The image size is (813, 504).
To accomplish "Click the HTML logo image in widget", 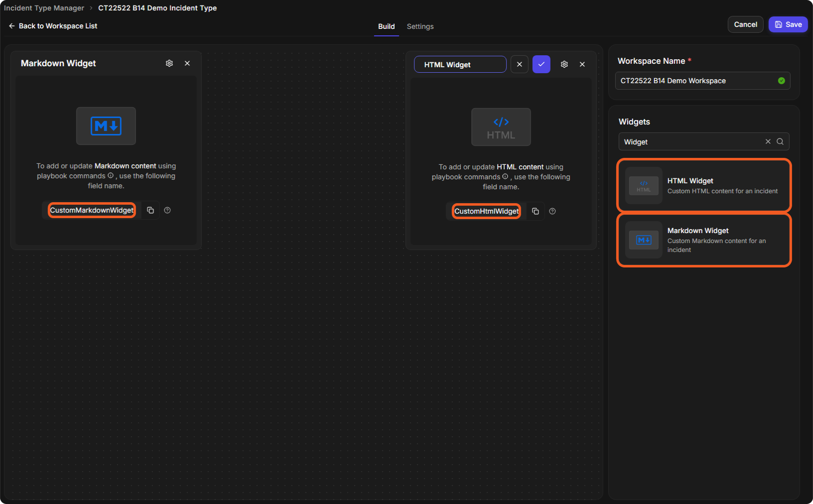I will pyautogui.click(x=501, y=127).
